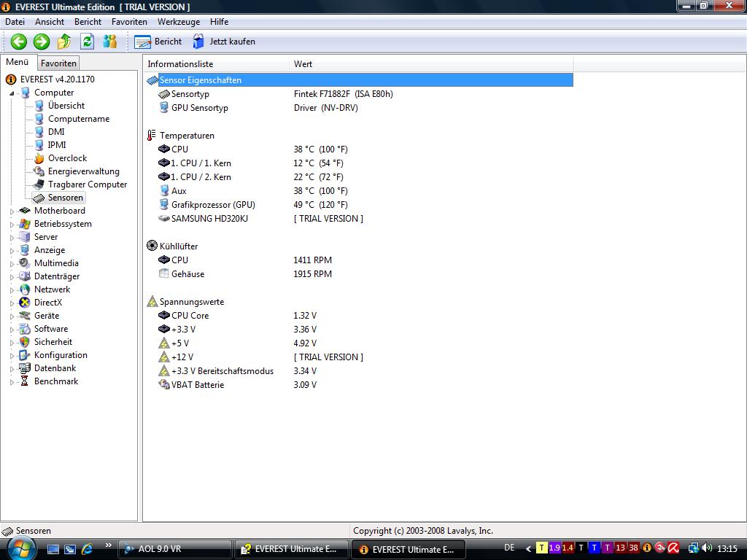The width and height of the screenshot is (747, 560).
Task: Expand the Server tree node
Action: coord(12,237)
